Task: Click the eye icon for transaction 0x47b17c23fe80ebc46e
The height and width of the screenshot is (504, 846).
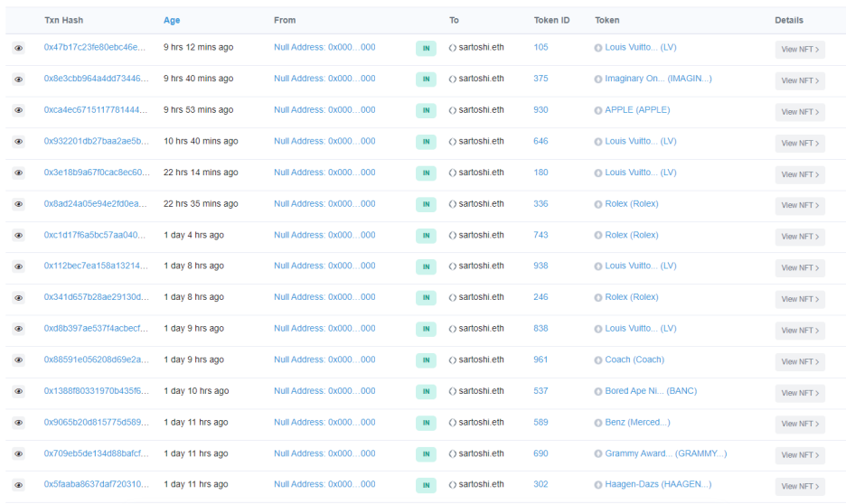Action: point(18,48)
